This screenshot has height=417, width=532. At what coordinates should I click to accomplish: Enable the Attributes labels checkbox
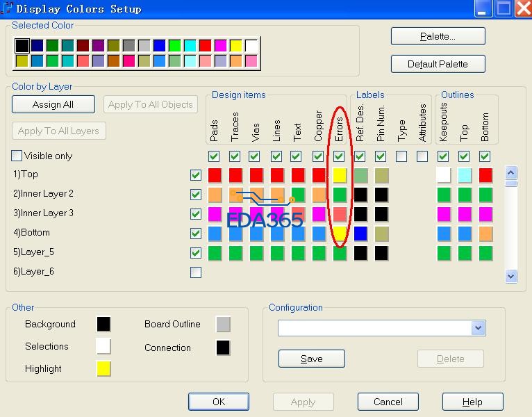tap(422, 156)
